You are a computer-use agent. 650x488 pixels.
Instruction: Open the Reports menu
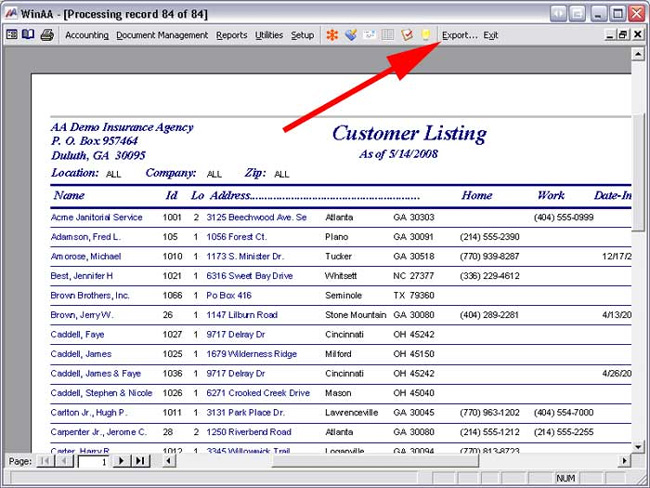click(231, 35)
